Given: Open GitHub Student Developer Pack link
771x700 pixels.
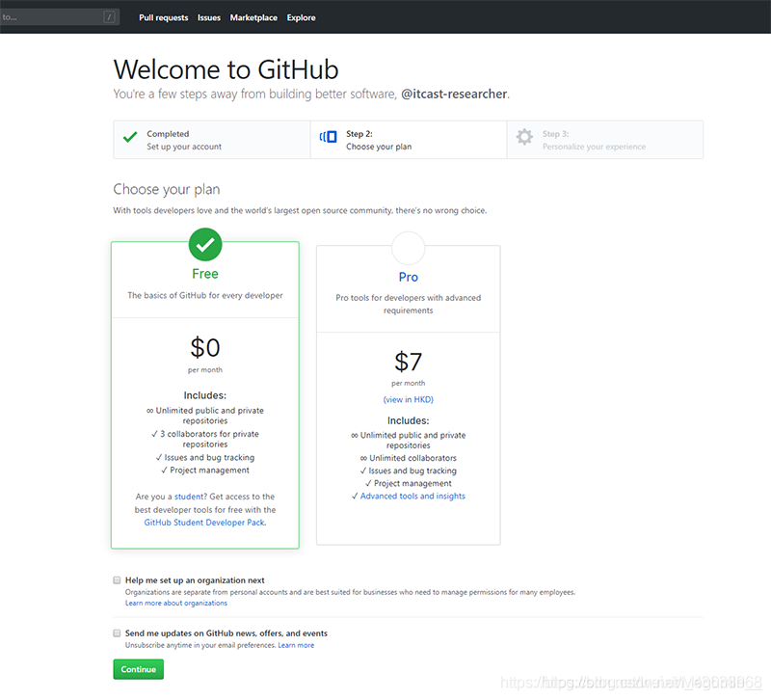Looking at the screenshot, I should 204,523.
